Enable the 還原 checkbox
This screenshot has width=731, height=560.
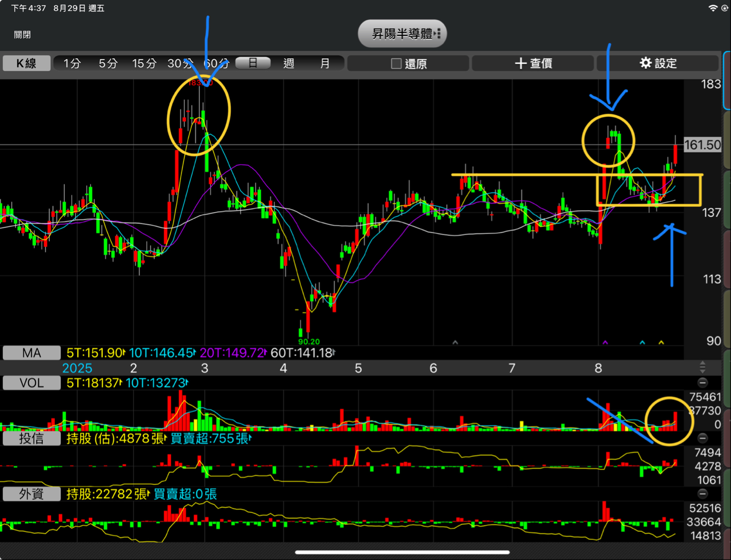coord(396,63)
